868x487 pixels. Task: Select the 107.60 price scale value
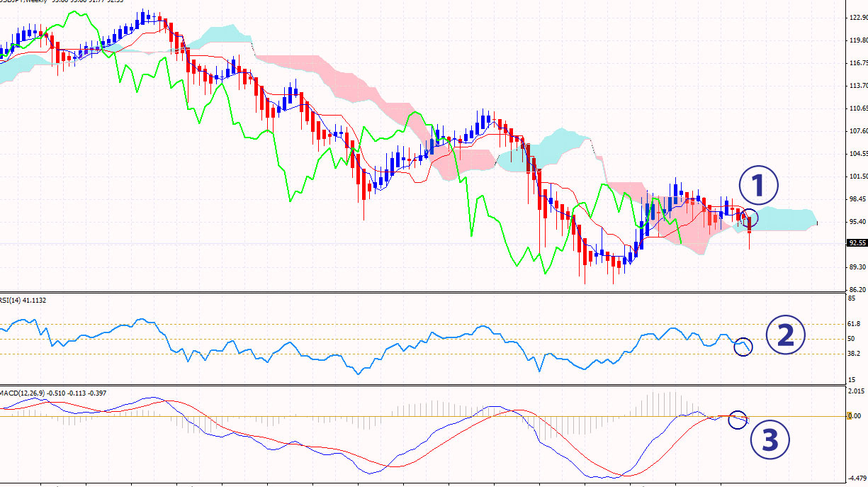pyautogui.click(x=857, y=131)
